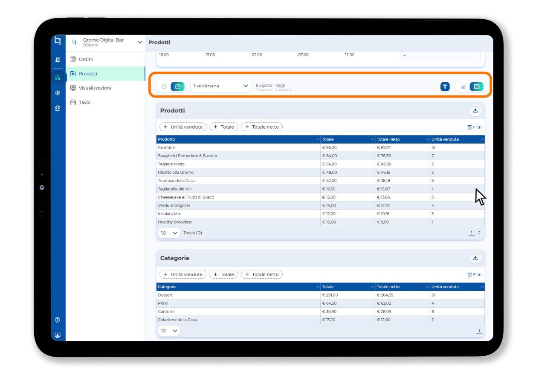Open the 1 settimana period dropdown
This screenshot has height=392, width=533.
pos(221,86)
